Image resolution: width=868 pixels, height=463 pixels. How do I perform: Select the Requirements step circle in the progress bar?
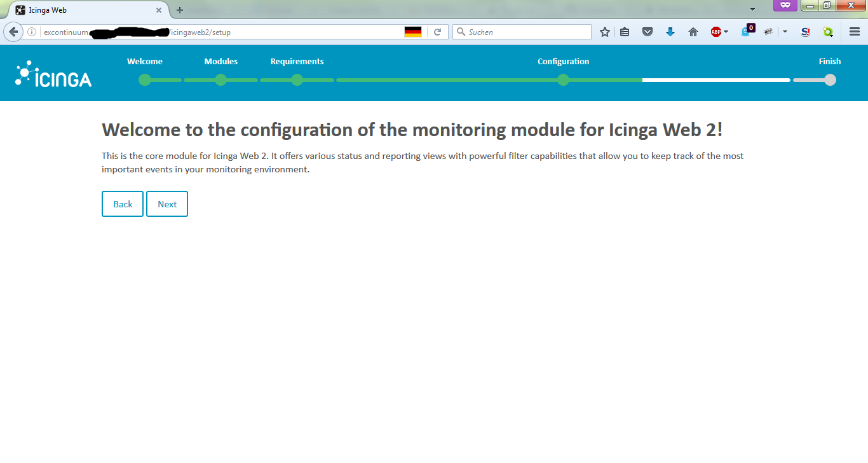pyautogui.click(x=297, y=80)
